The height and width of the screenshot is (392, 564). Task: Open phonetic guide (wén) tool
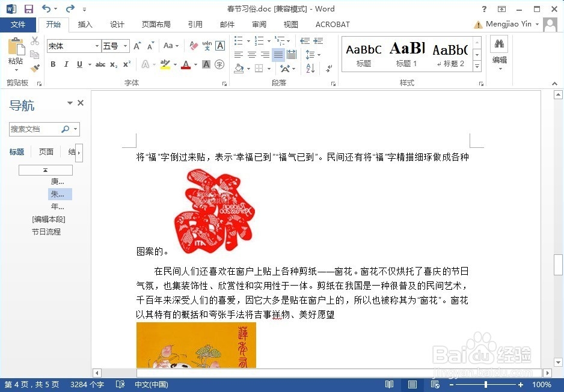tap(207, 46)
